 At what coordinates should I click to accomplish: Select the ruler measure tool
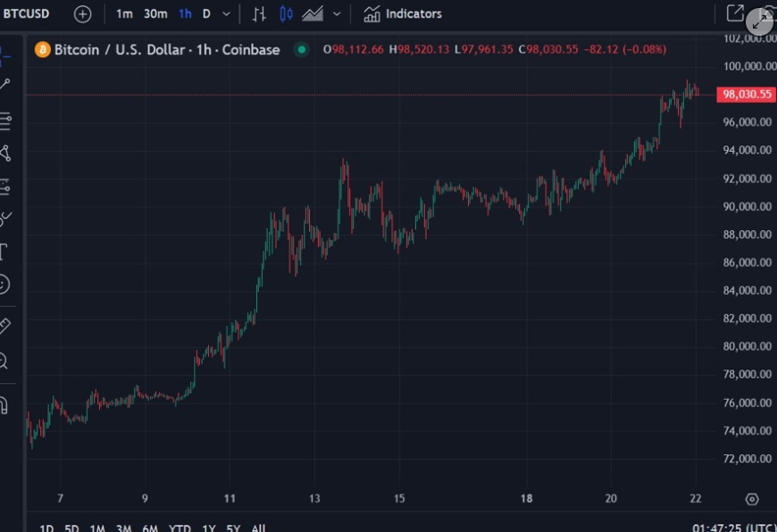coord(4,326)
